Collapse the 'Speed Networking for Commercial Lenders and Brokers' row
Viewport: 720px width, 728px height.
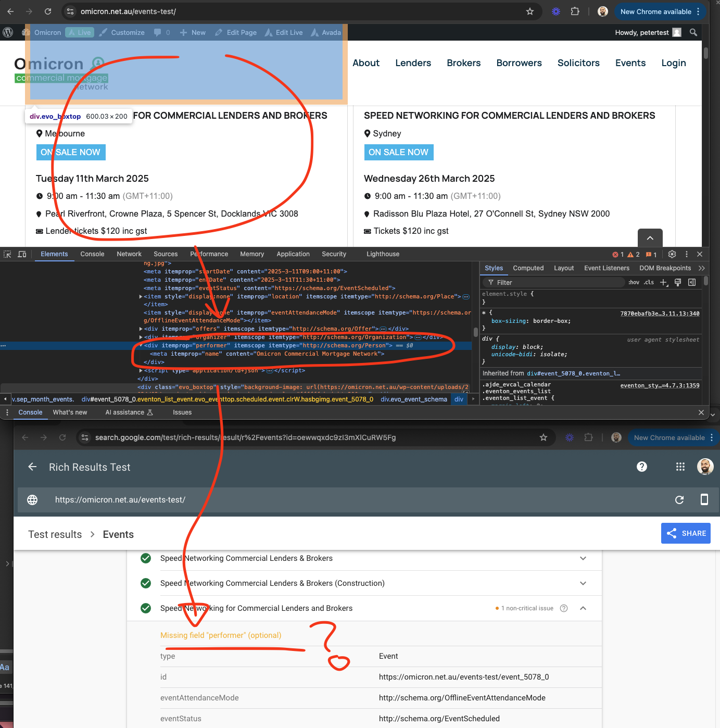point(583,608)
